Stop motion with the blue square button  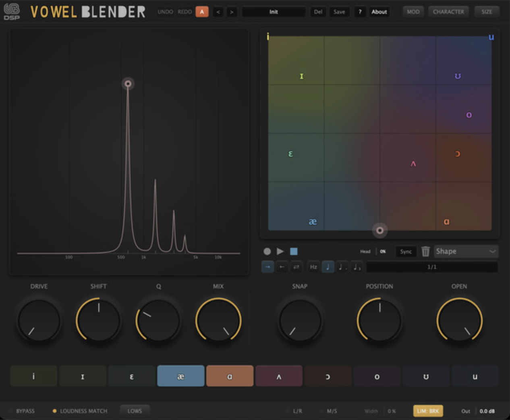click(294, 251)
